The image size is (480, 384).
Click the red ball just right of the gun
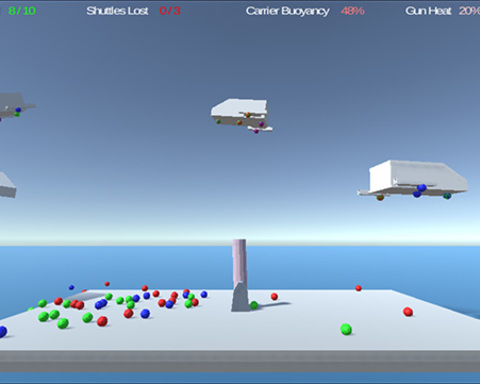[274, 296]
